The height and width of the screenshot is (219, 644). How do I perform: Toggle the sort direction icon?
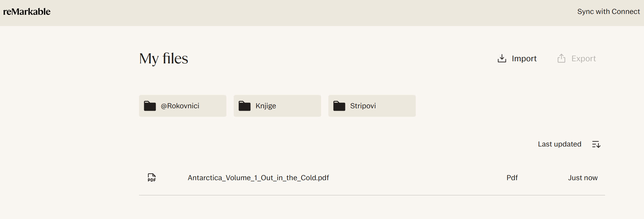[596, 144]
